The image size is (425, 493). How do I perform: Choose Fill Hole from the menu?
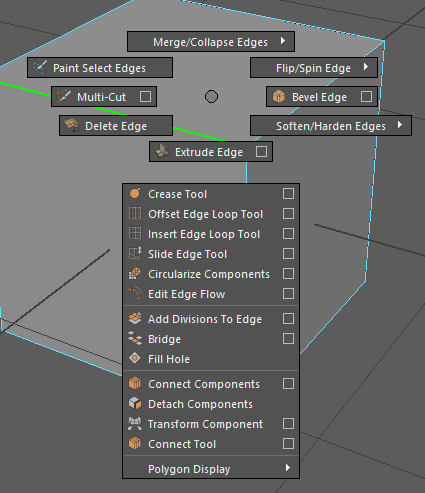tap(211, 359)
